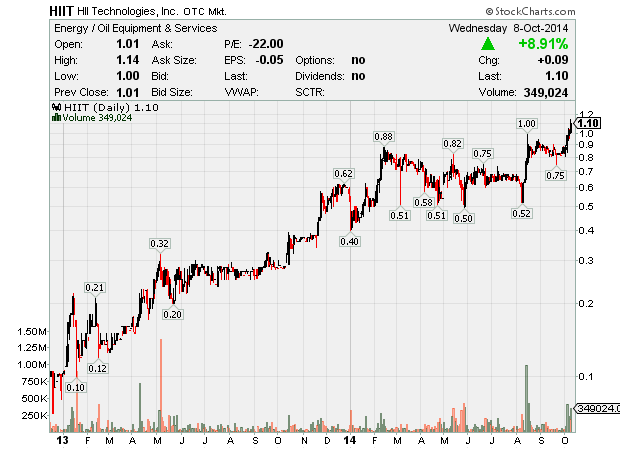
Task: Click the green up-triangle gain indicator
Action: point(488,44)
